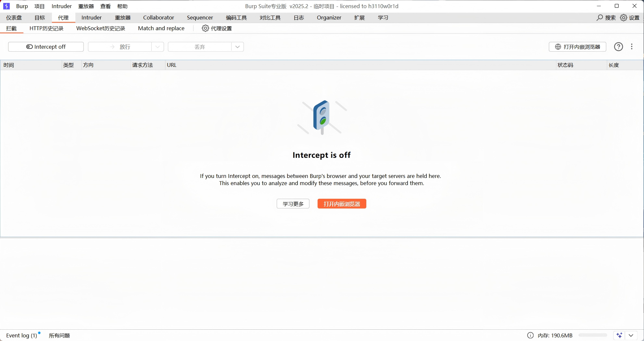
Task: Click the proxy settings gear icon
Action: point(205,28)
